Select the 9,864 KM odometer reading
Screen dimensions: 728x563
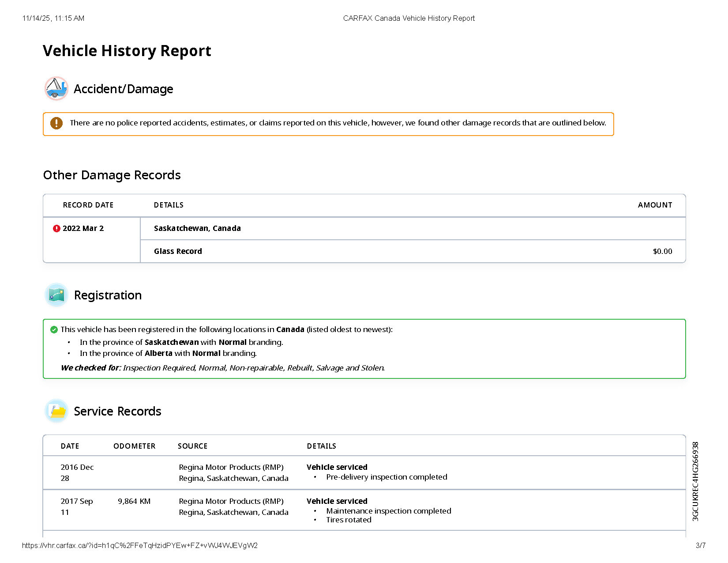click(x=134, y=501)
